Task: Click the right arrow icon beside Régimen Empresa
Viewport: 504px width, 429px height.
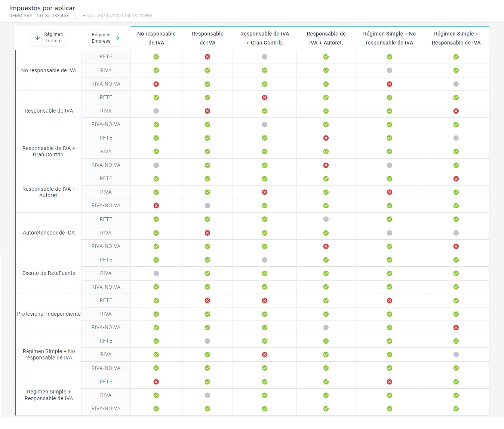Action: pyautogui.click(x=117, y=38)
